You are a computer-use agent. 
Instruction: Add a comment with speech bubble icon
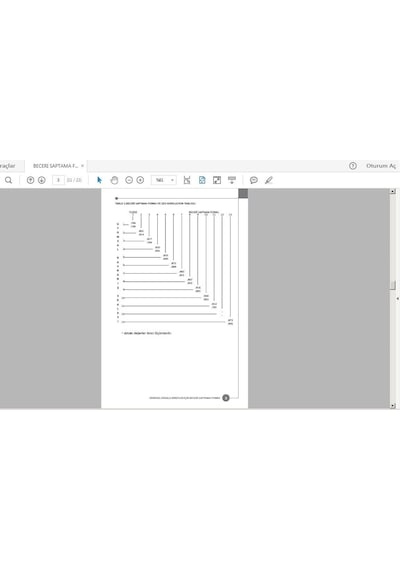254,180
